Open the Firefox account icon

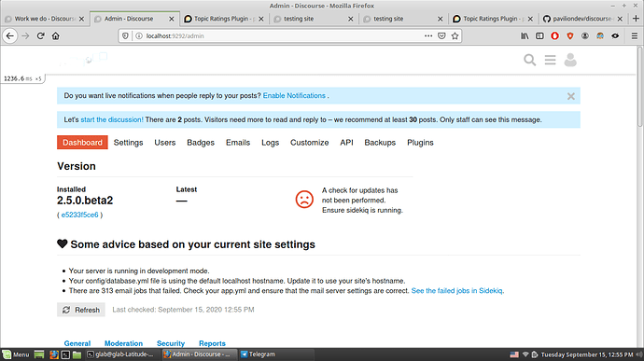[x=585, y=36]
